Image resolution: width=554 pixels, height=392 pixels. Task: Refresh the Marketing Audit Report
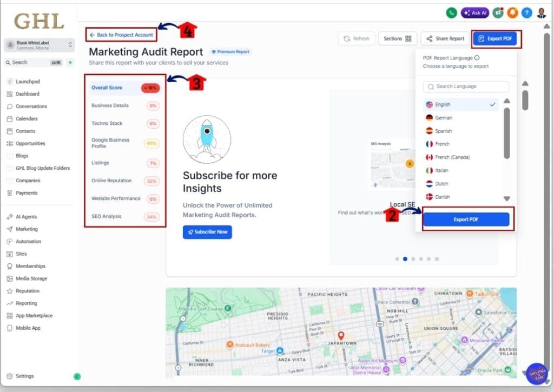[x=357, y=38]
